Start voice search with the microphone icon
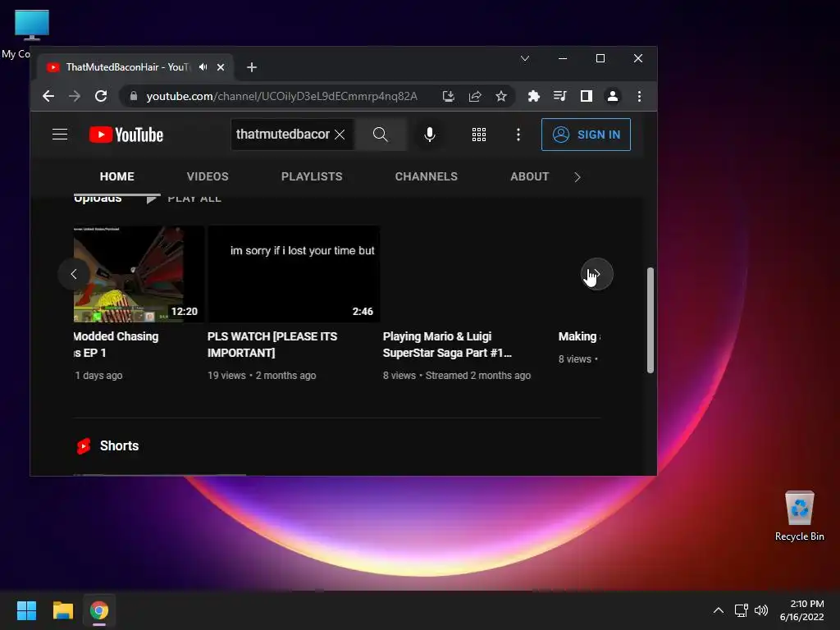 (430, 134)
